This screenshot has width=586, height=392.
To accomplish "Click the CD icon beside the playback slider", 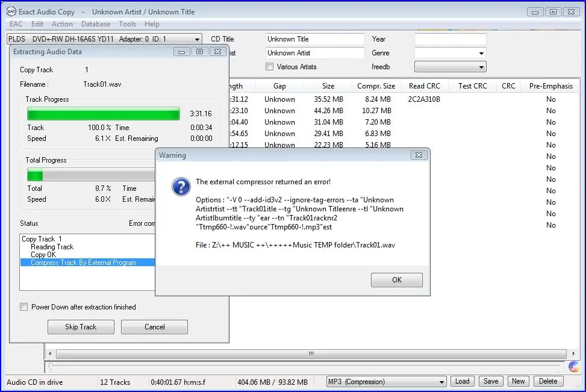I will pos(574,367).
